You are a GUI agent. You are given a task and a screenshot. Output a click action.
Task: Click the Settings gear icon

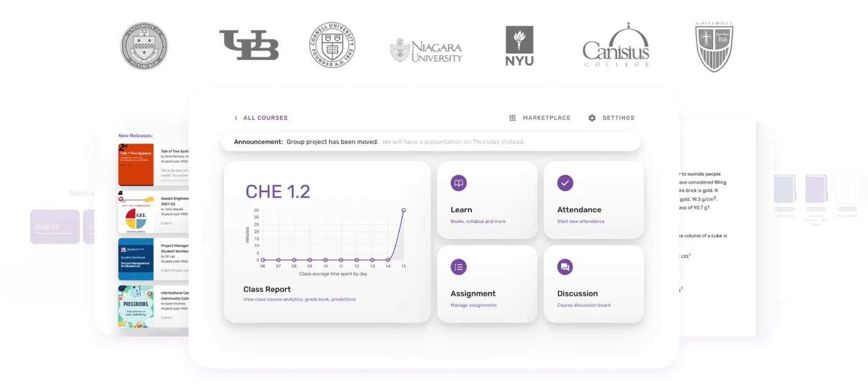coord(592,118)
